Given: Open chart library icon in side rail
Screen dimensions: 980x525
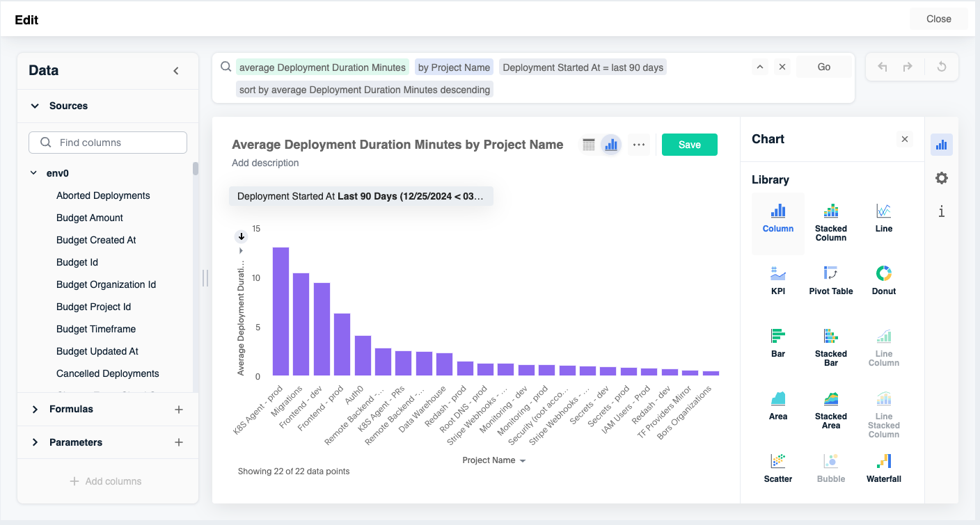Looking at the screenshot, I should click(x=942, y=145).
